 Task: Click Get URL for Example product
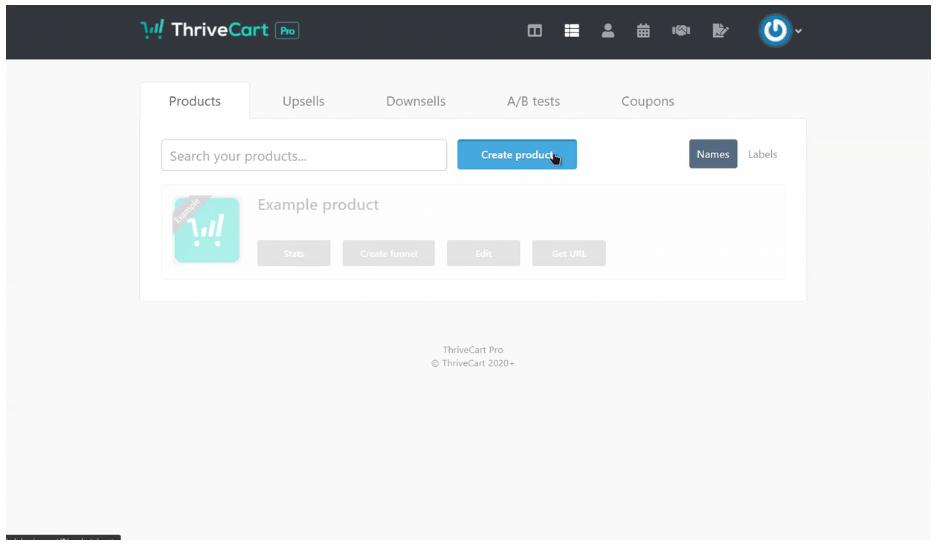pos(569,253)
